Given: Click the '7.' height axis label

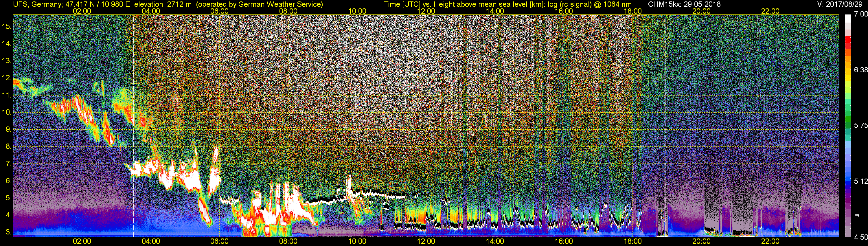Looking at the screenshot, I should click(9, 164).
